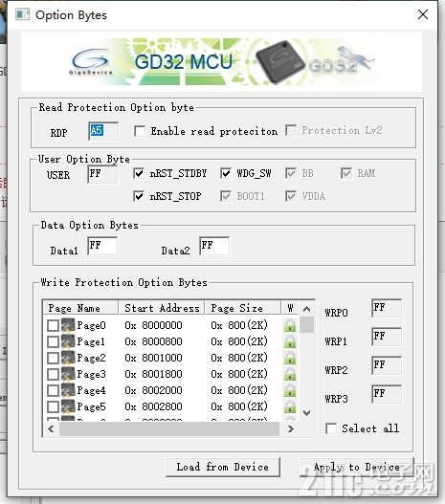Image resolution: width=445 pixels, height=504 pixels.
Task: Click the GigaDevice logo in banner
Action: click(91, 62)
